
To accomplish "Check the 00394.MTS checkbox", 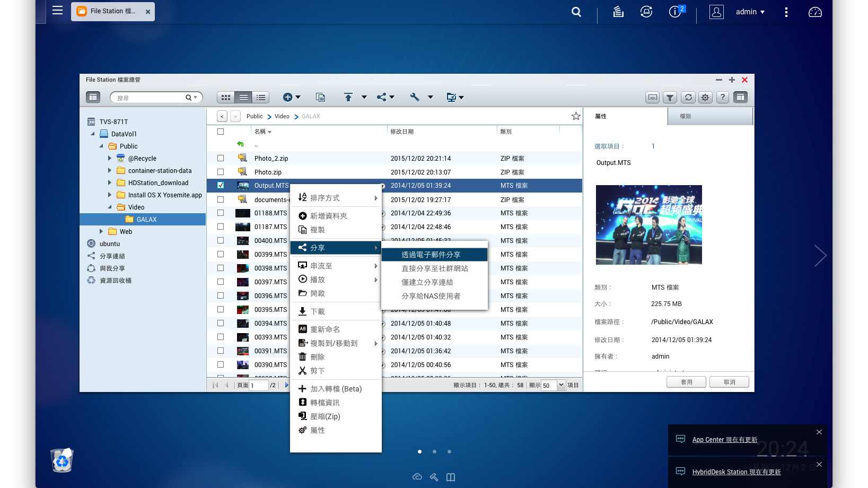I will (x=221, y=323).
